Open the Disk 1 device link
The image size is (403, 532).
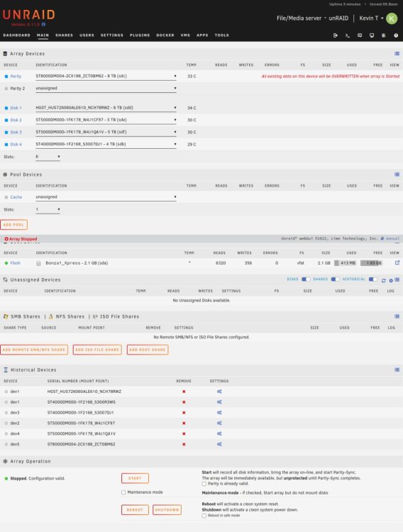tap(16, 108)
